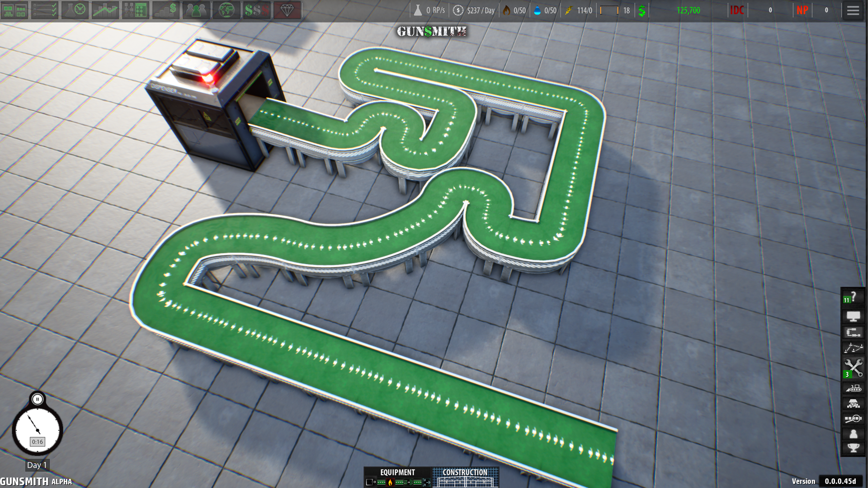868x488 pixels.
Task: Click the crossed wrenches maintenance icon
Action: click(853, 367)
